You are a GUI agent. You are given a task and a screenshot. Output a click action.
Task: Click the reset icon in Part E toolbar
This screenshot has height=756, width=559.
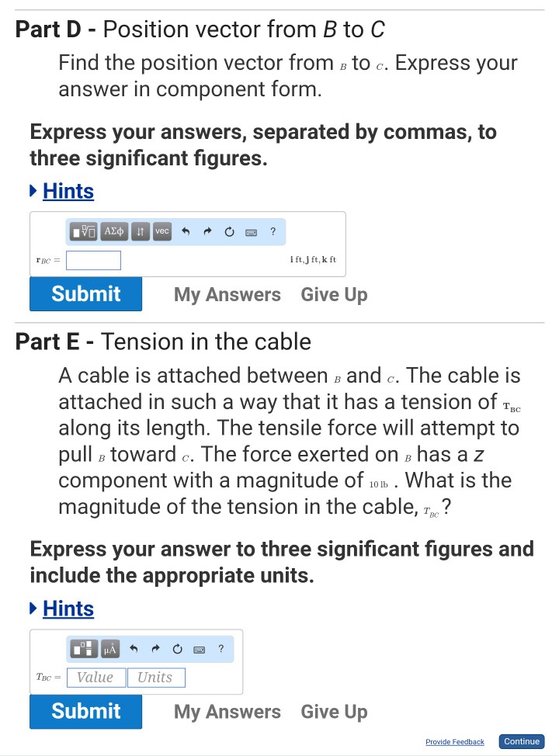[176, 649]
